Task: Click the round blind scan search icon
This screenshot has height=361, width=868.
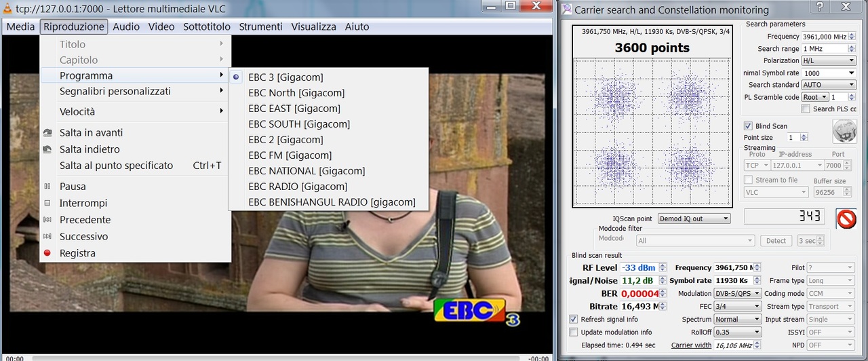Action: point(844,131)
